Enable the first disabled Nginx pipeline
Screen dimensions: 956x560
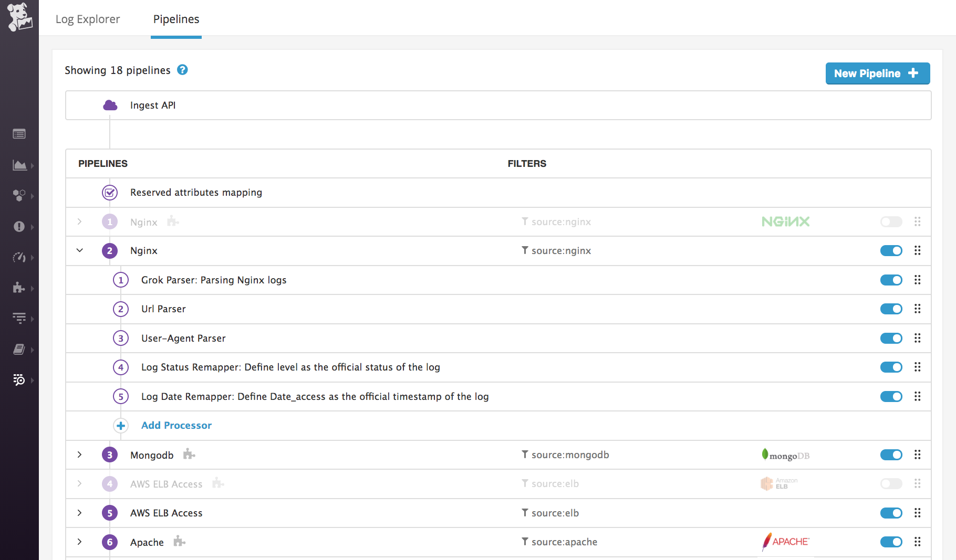click(891, 222)
